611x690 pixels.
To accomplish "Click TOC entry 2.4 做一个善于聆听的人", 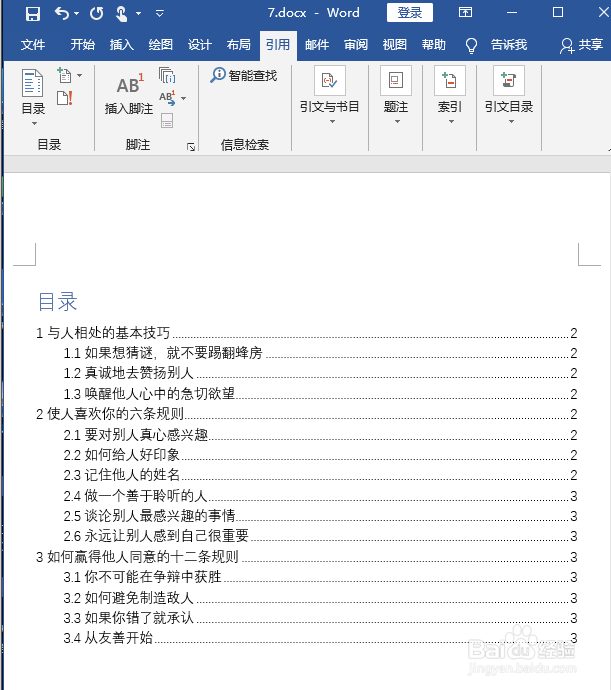I will [x=320, y=495].
